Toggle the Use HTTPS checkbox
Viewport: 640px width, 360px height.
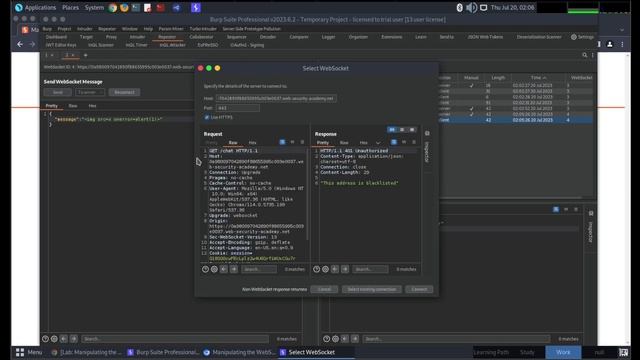tap(207, 117)
